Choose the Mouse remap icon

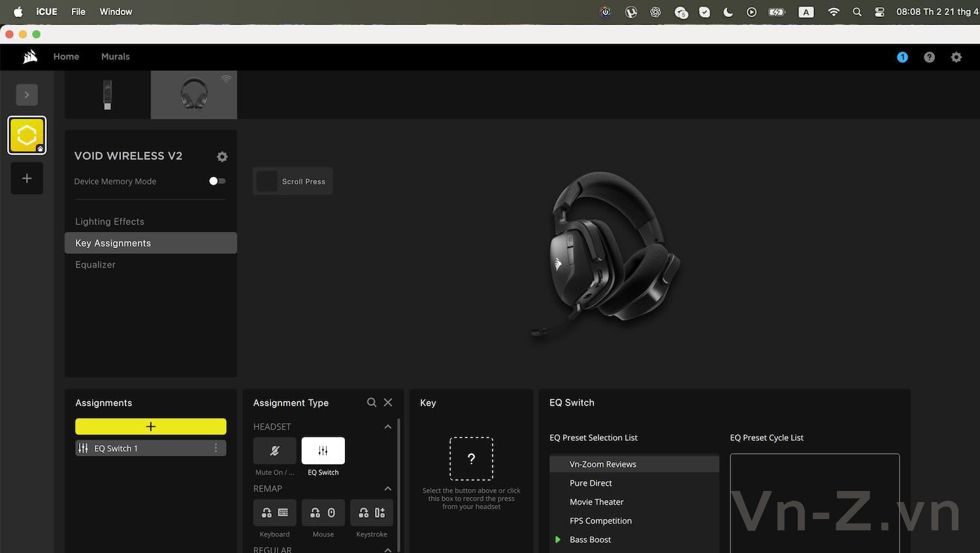click(323, 513)
